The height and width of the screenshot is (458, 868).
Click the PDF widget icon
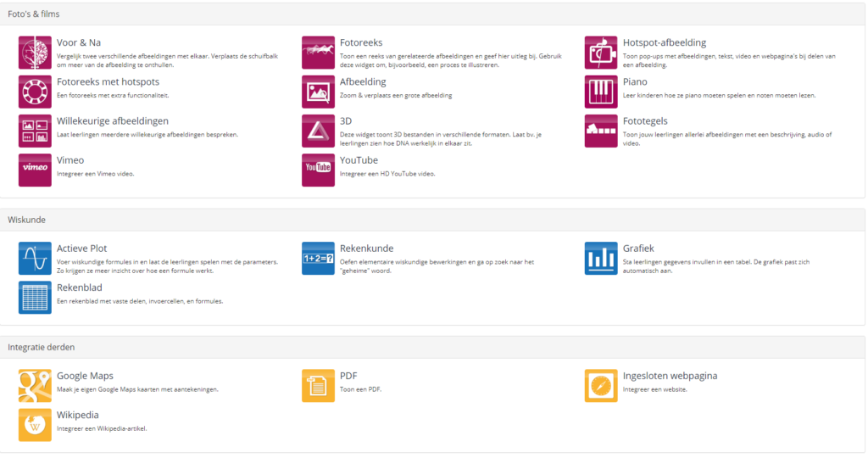[x=318, y=385]
